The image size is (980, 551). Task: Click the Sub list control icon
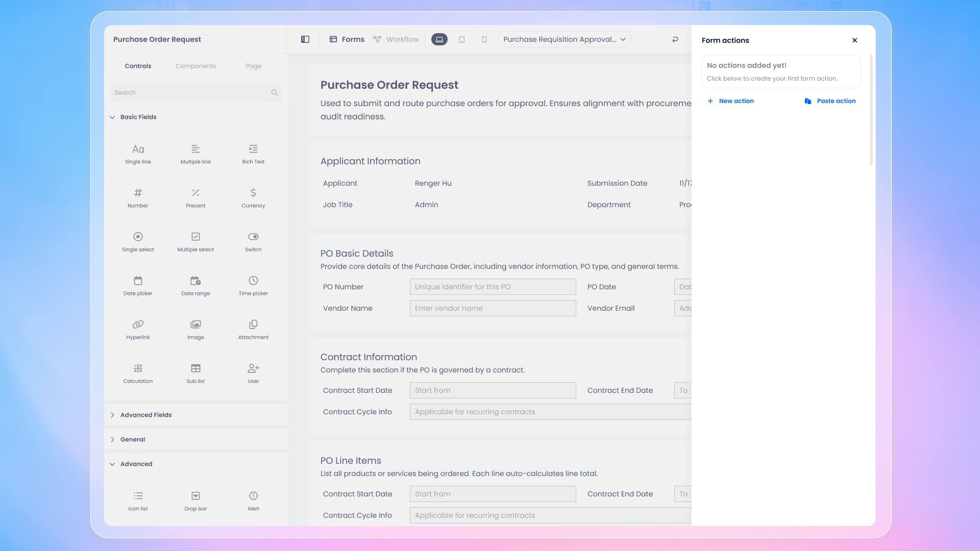[x=195, y=368]
